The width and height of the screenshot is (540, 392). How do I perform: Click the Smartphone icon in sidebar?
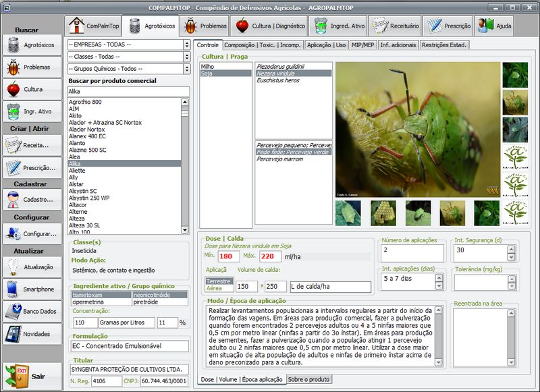[x=12, y=289]
